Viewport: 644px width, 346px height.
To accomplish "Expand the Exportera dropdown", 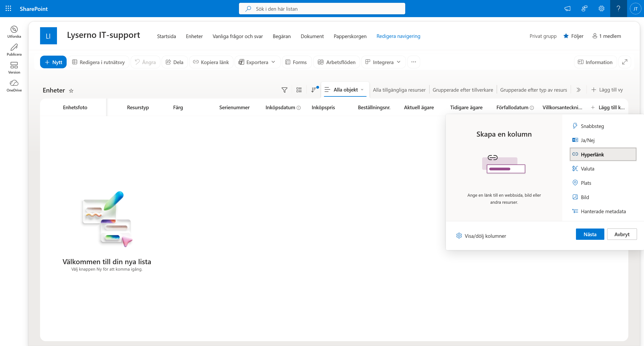I will tap(274, 62).
